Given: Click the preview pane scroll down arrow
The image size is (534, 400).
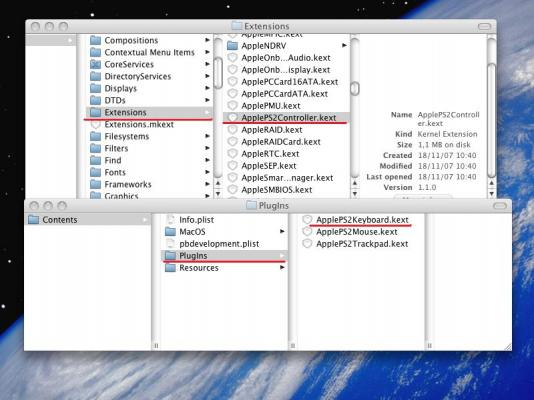Looking at the screenshot, I should coord(491,193).
